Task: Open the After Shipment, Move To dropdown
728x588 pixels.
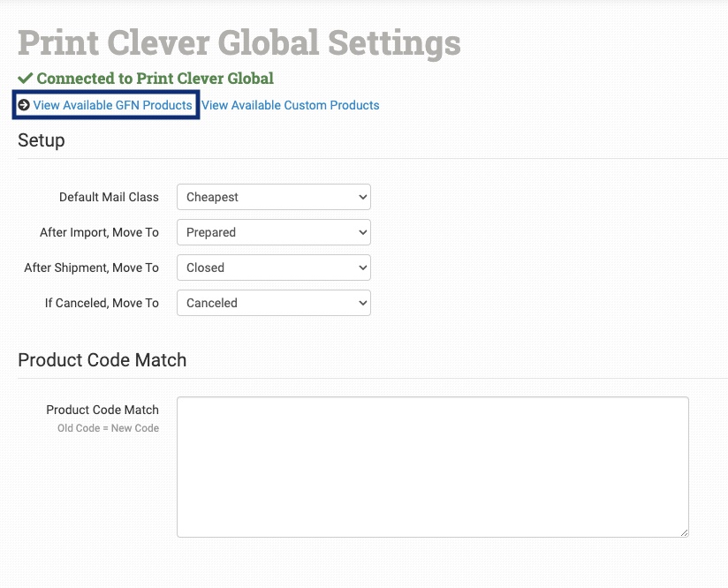Action: point(273,268)
